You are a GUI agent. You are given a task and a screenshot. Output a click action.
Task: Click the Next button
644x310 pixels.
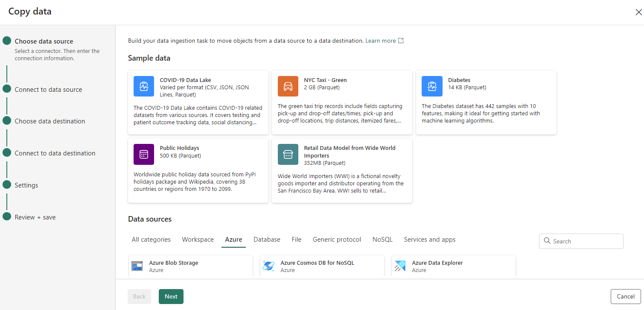(x=171, y=296)
